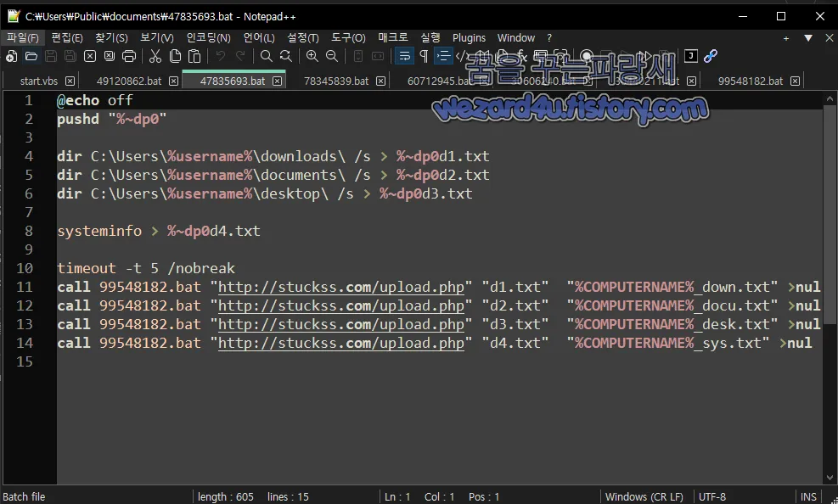Screen dimensions: 838x504
Task: Open the 인코딩(N) menu
Action: click(208, 38)
